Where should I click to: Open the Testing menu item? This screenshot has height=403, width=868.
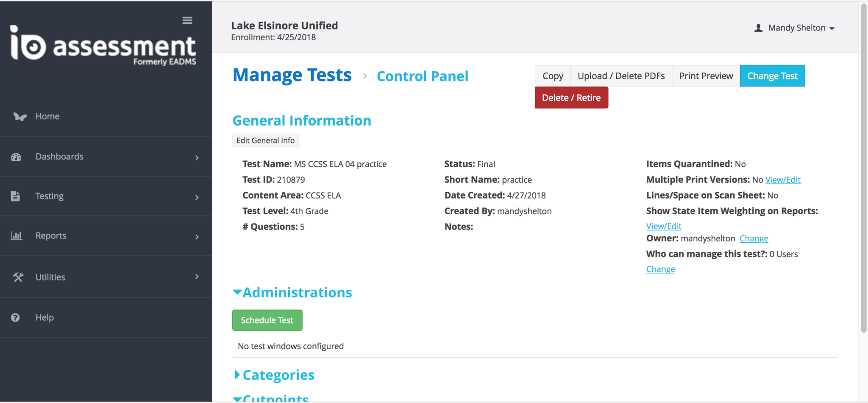[x=49, y=196]
